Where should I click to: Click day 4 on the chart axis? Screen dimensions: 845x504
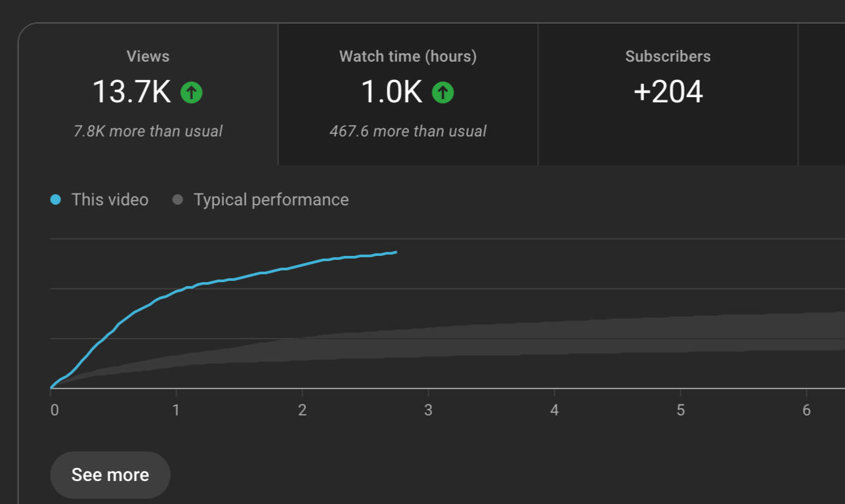pyautogui.click(x=554, y=411)
